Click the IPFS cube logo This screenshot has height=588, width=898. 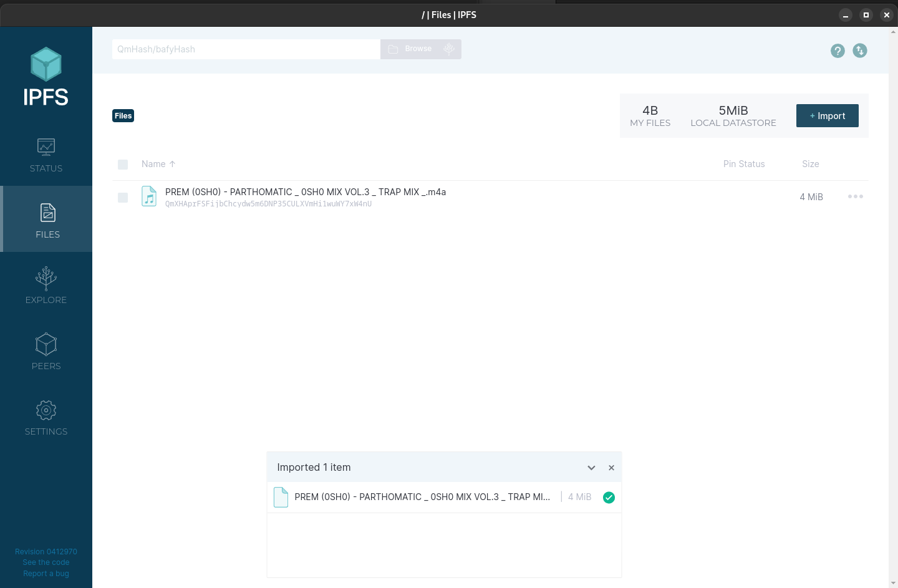pos(46,64)
